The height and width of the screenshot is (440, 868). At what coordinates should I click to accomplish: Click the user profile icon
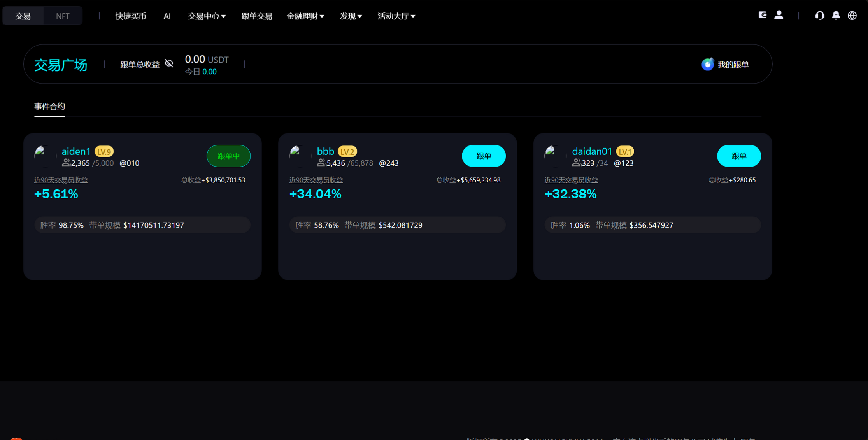(x=779, y=15)
